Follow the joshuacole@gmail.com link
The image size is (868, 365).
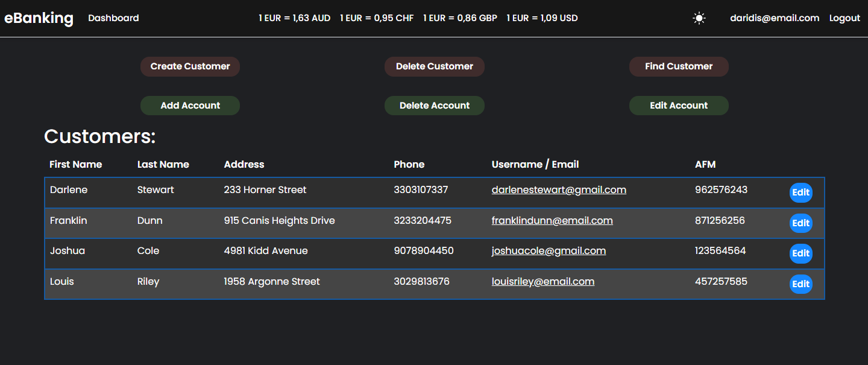pos(549,251)
